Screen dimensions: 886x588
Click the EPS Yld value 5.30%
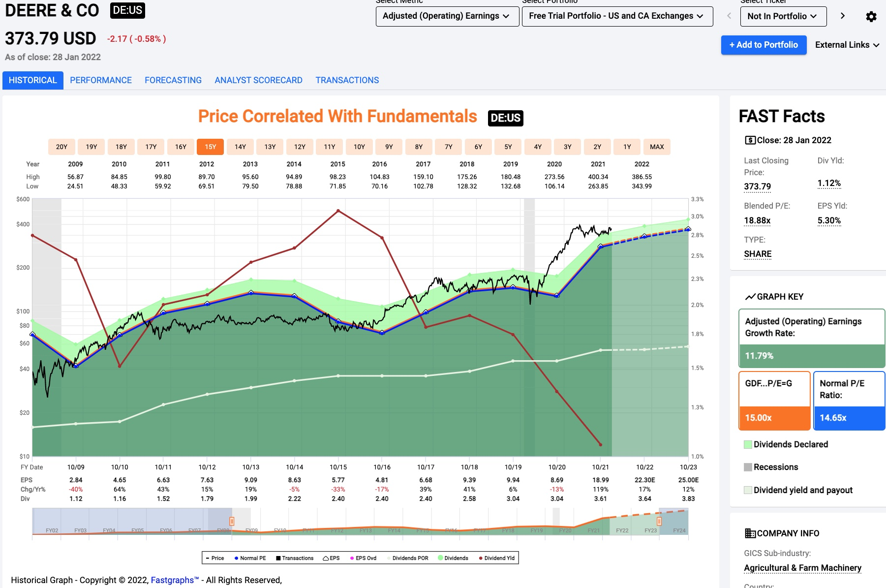[x=829, y=220]
